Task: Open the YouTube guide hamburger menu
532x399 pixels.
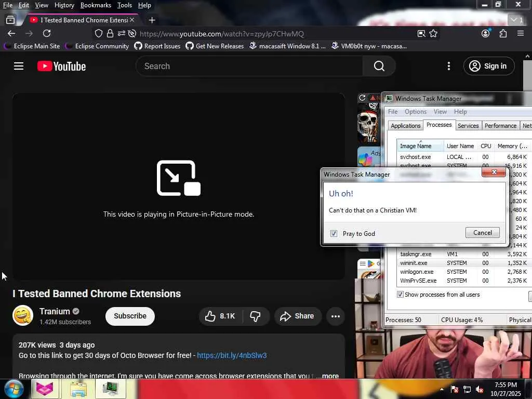Action: (19, 66)
